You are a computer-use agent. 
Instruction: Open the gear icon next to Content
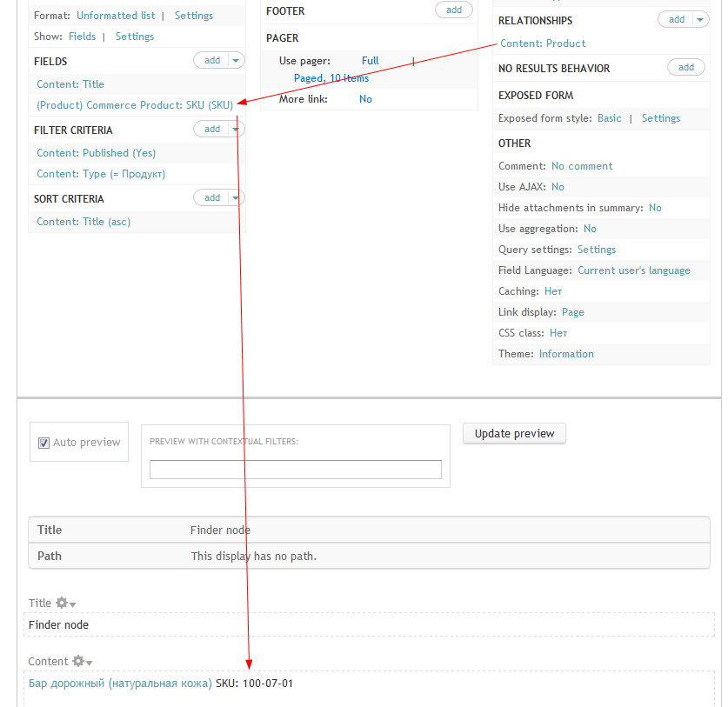(x=82, y=661)
